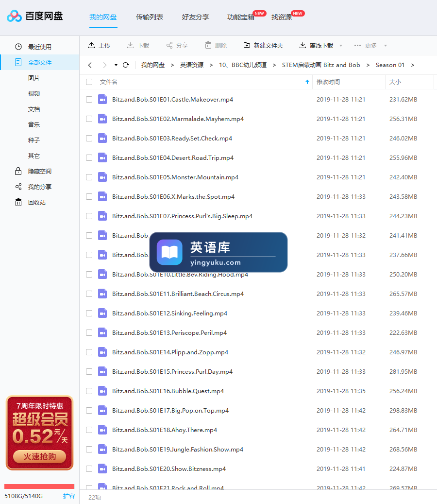Filter by 图片 category
Viewport: 437px width, 504px height.
[x=34, y=78]
